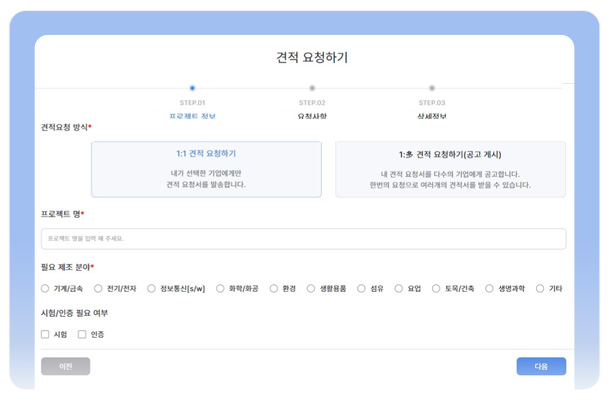Select the 기계/금속 radio button

point(46,288)
